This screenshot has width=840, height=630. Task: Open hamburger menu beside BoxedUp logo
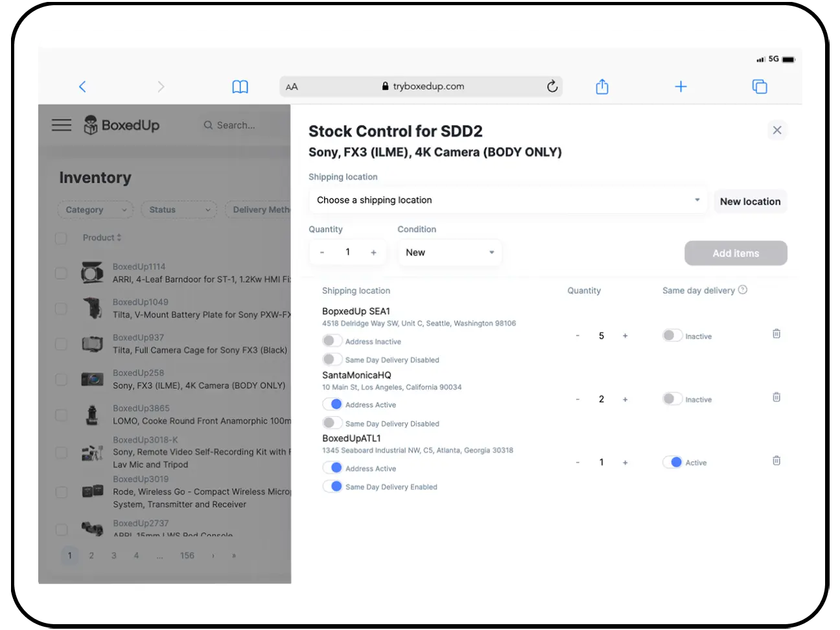tap(62, 125)
